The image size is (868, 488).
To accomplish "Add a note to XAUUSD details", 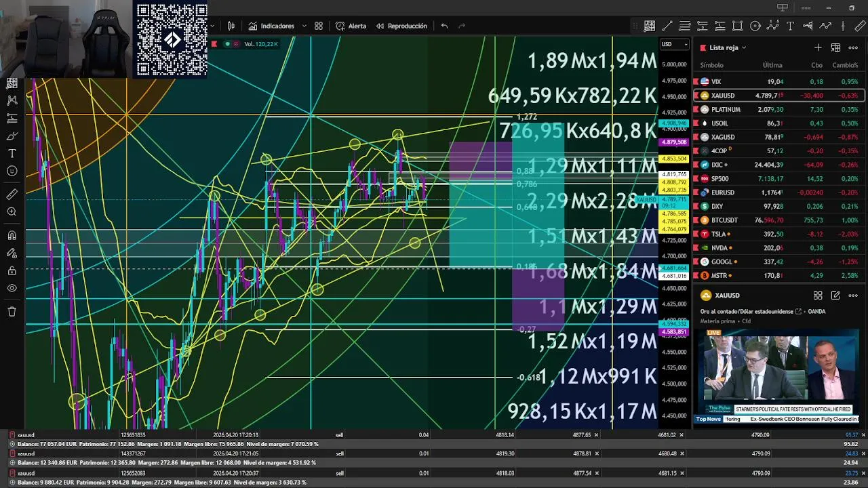I will pyautogui.click(x=835, y=296).
